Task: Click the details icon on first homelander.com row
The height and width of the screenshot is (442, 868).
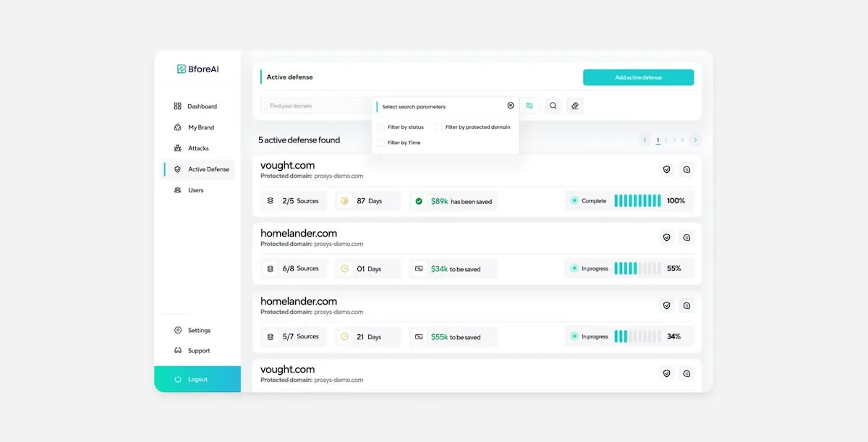Action: pyautogui.click(x=686, y=237)
